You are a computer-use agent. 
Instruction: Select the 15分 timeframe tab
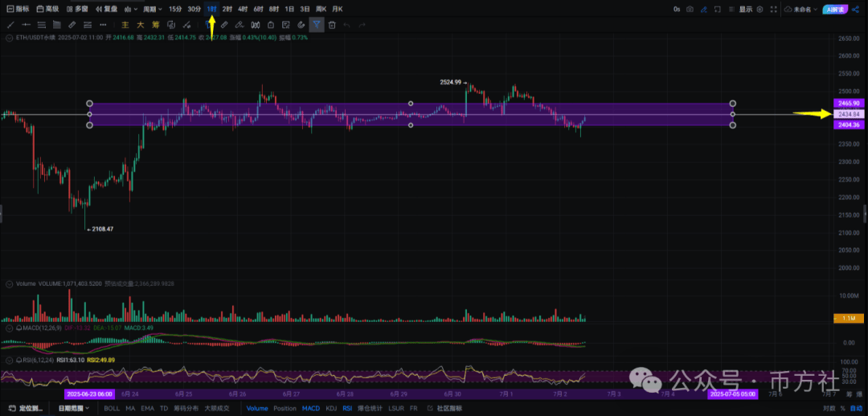pos(174,9)
